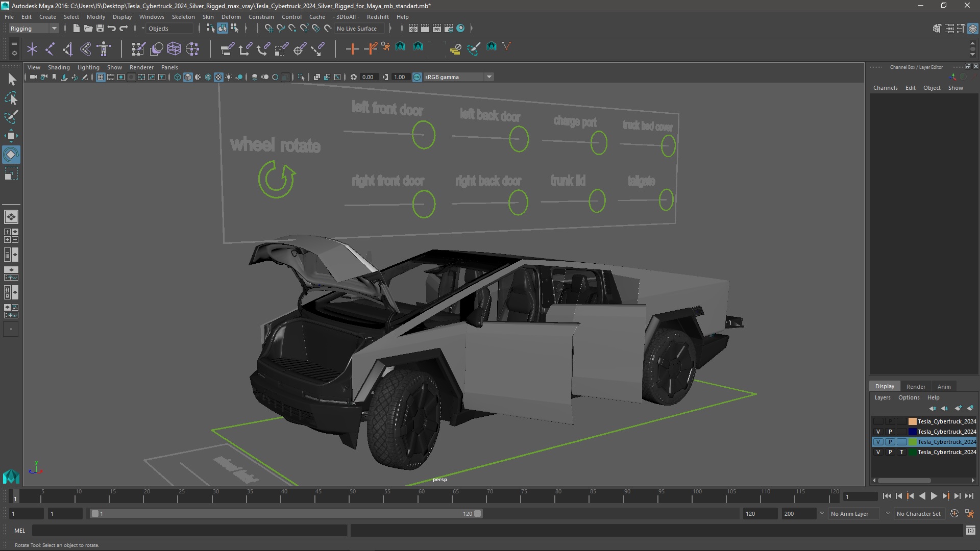Screen dimensions: 980x551
Task: Open the Render View window
Action: (413, 29)
